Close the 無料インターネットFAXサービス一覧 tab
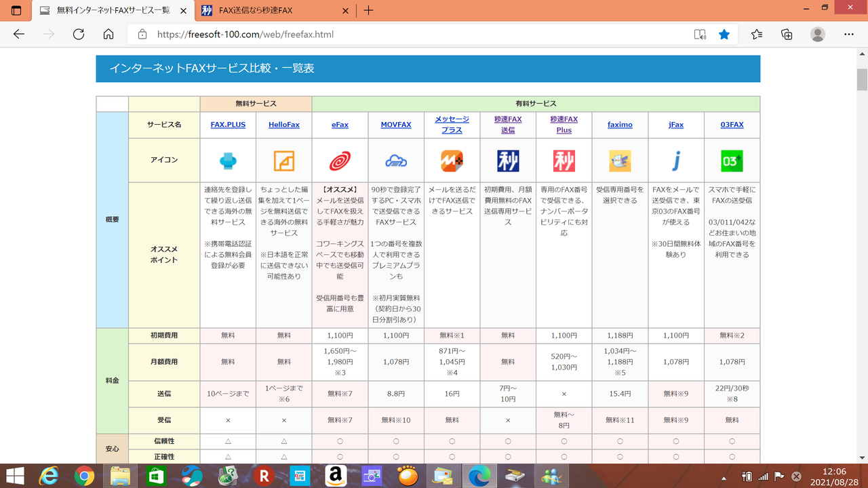868x488 pixels. pyautogui.click(x=184, y=11)
